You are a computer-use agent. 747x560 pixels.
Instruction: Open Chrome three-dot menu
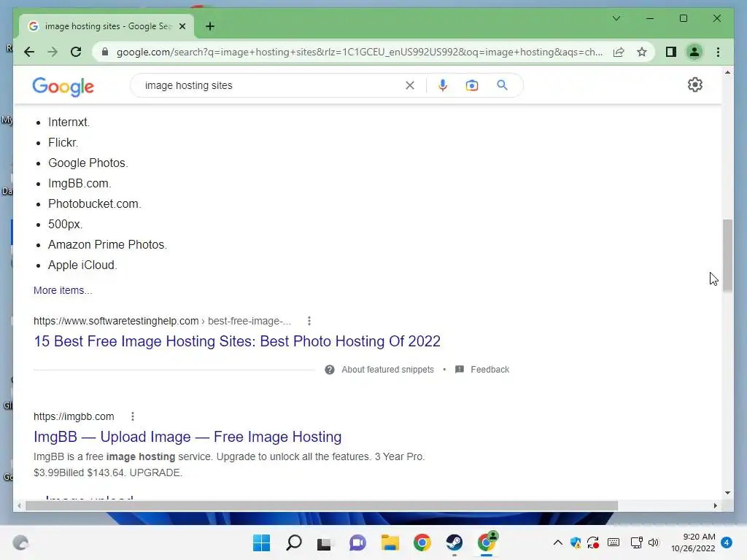coord(718,52)
